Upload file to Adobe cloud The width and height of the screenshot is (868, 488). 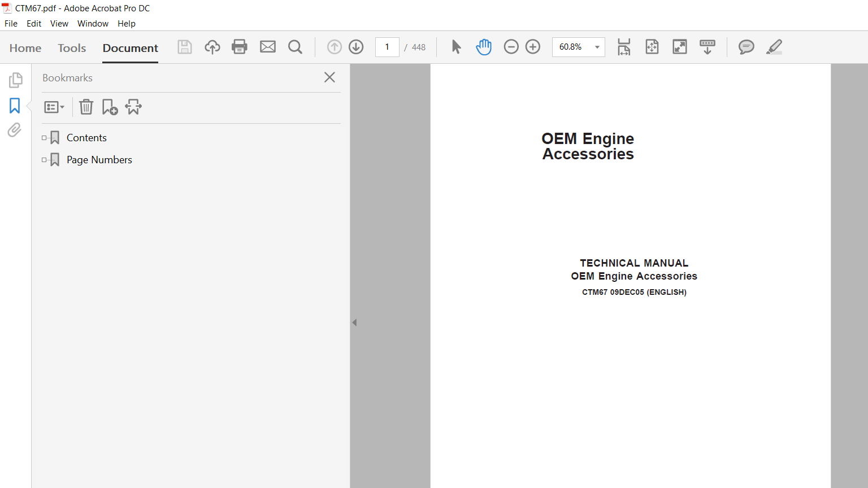pyautogui.click(x=212, y=47)
